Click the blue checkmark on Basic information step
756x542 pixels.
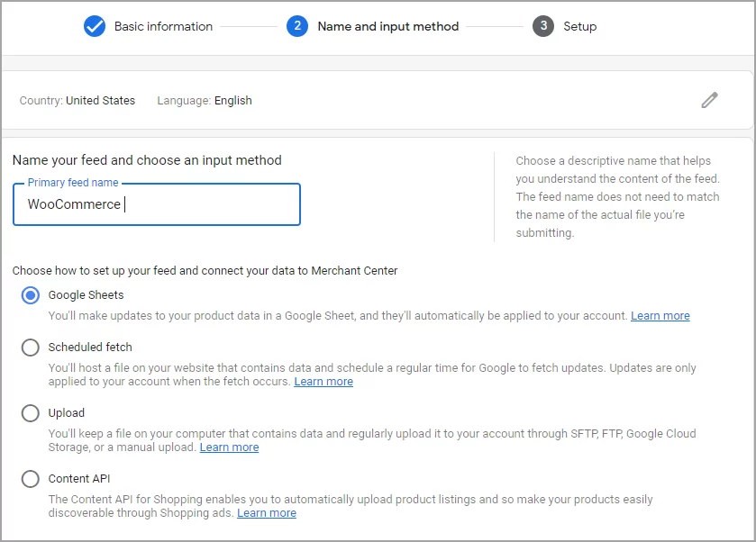point(95,26)
